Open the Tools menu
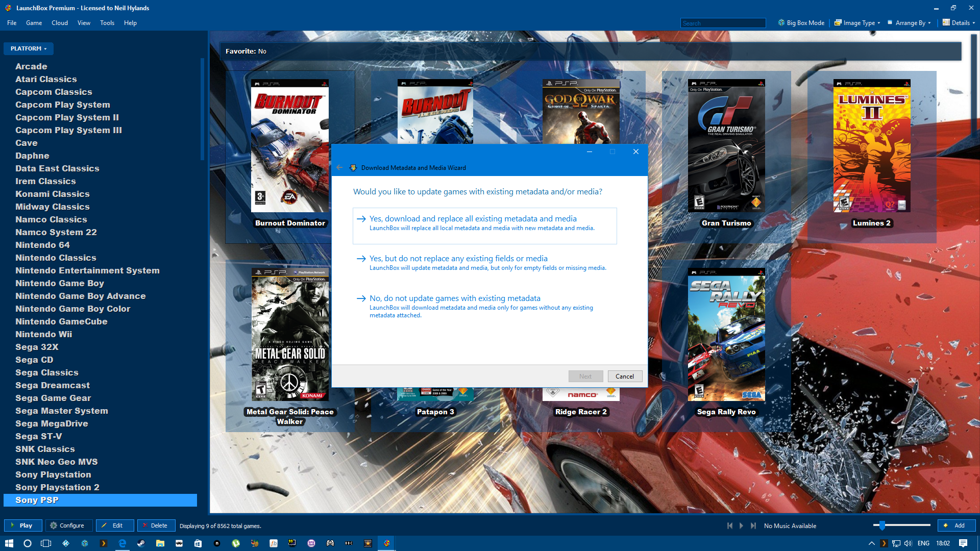This screenshot has height=551, width=980. (x=107, y=23)
